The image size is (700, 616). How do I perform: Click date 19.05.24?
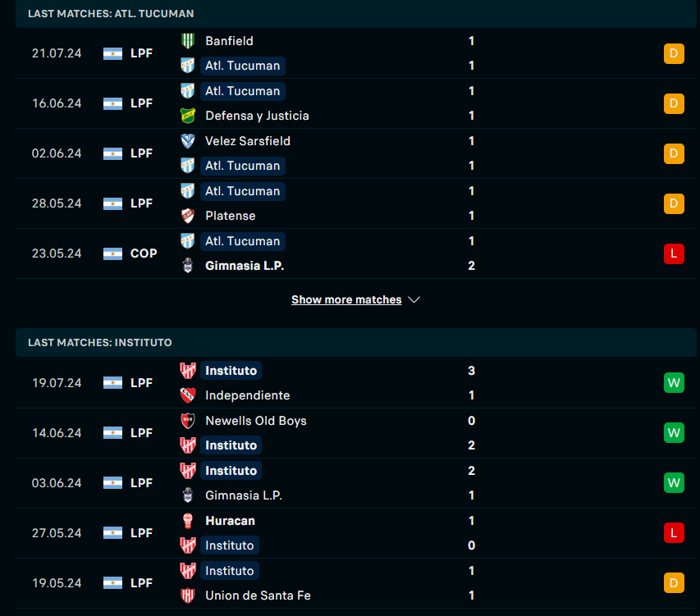[x=57, y=583]
